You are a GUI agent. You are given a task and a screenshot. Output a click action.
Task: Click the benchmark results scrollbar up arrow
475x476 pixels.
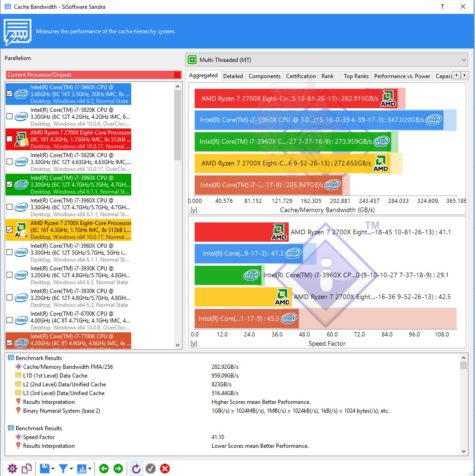pyautogui.click(x=463, y=357)
